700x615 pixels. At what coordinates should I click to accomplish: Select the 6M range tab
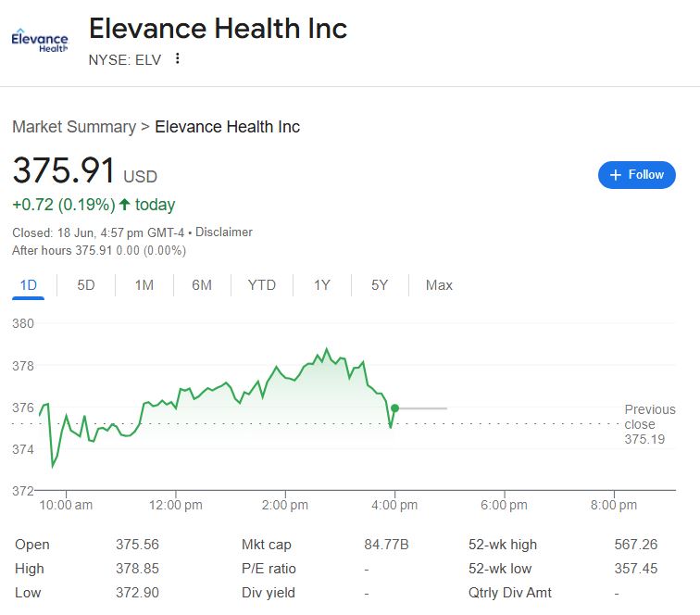click(x=202, y=285)
